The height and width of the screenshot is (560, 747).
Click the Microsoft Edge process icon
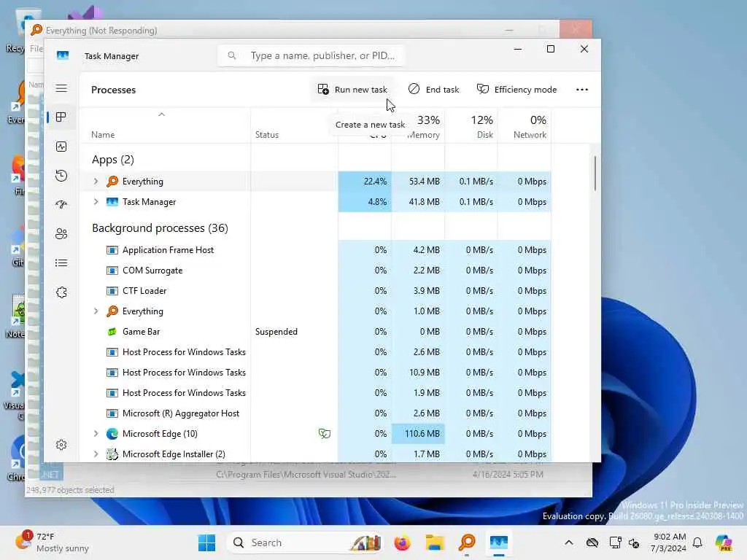click(112, 434)
